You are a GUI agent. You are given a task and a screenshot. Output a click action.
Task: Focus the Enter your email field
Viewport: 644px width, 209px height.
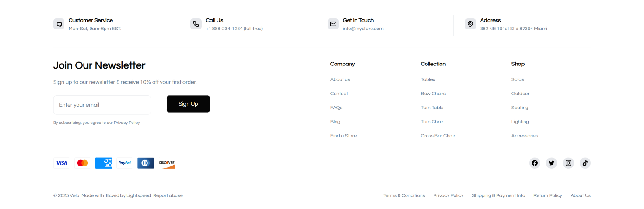[102, 105]
